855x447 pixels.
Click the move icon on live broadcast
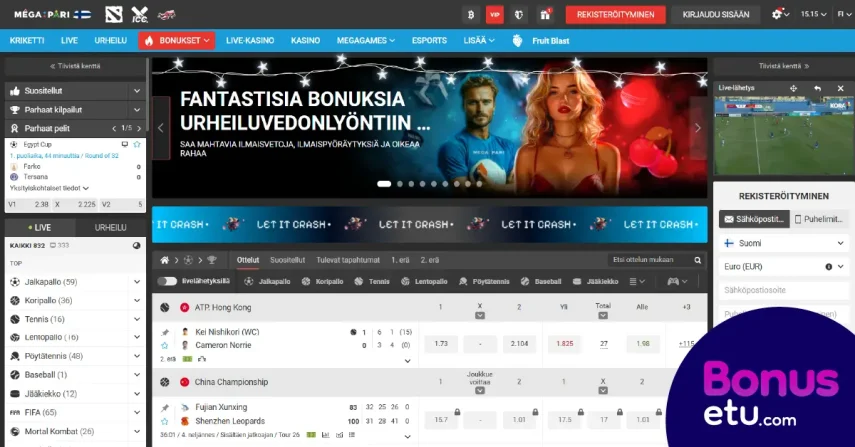793,88
